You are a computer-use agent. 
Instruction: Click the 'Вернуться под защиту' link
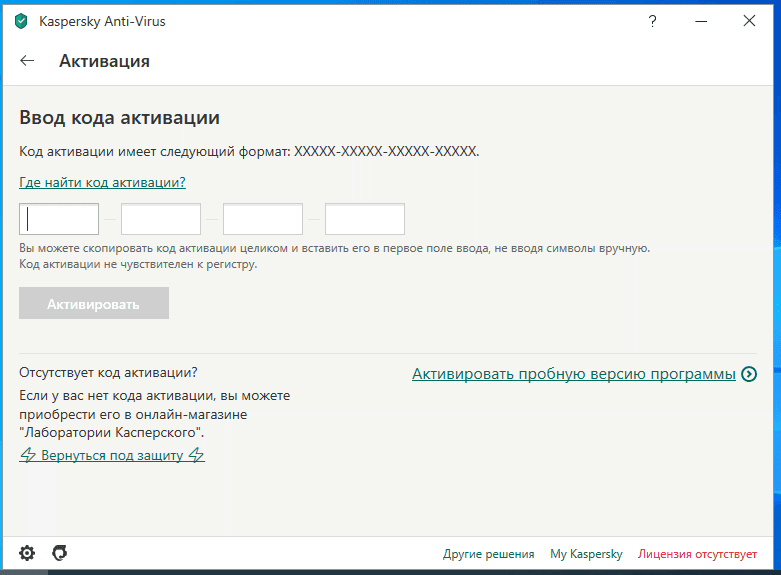tap(112, 455)
